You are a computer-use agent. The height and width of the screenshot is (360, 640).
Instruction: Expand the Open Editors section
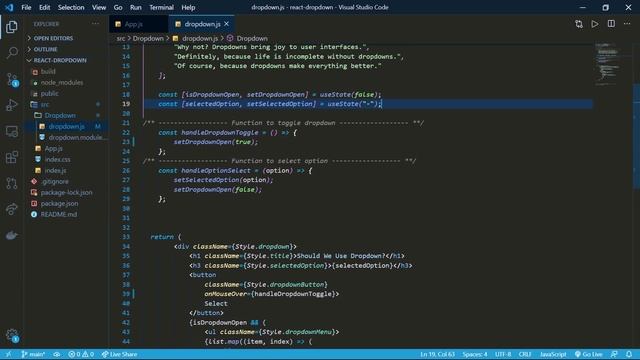(53, 38)
